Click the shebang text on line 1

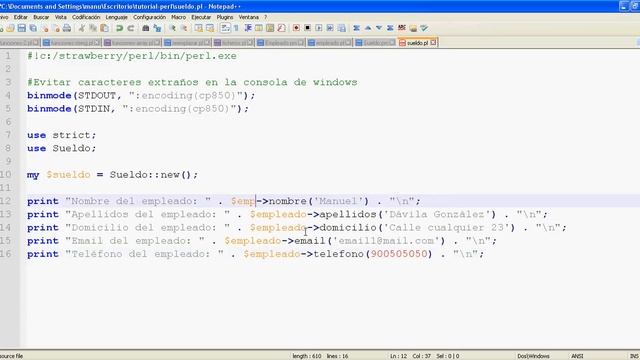[132, 56]
